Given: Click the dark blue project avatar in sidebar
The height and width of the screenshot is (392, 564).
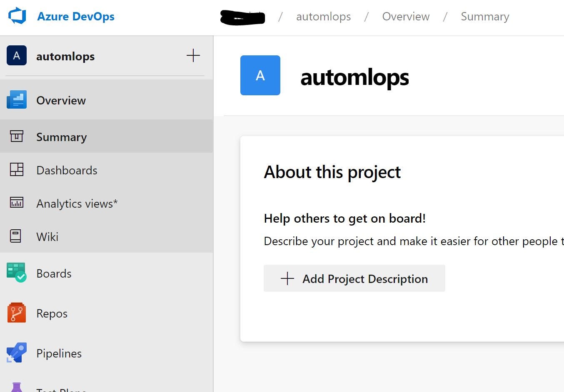Looking at the screenshot, I should 17,56.
